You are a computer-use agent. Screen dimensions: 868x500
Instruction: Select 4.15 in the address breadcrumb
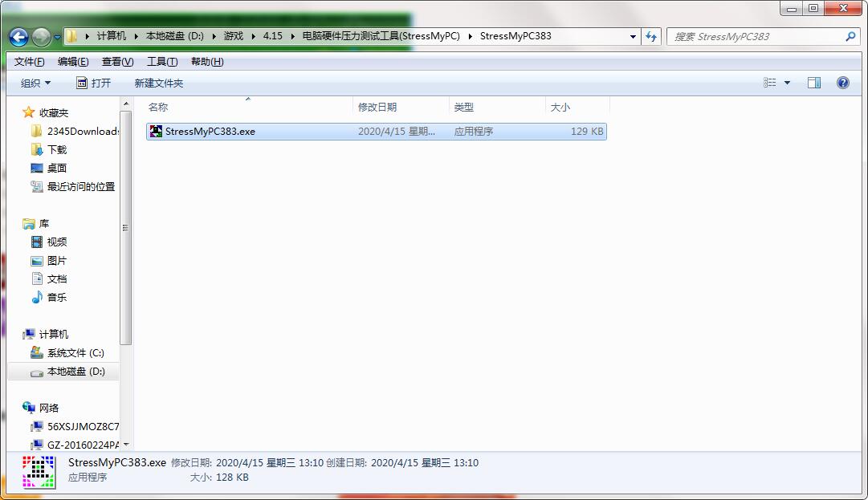(x=273, y=36)
